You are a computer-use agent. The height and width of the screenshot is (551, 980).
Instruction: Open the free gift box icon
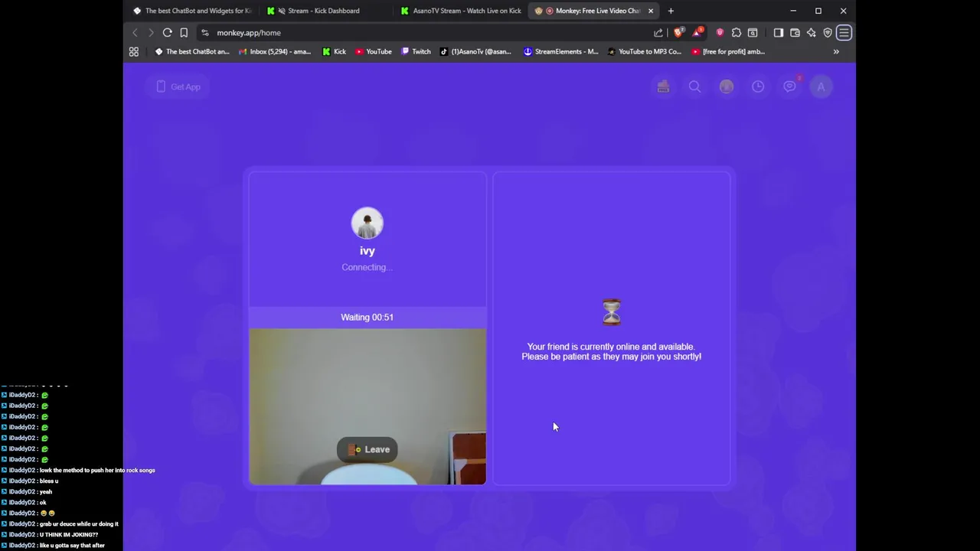(663, 86)
